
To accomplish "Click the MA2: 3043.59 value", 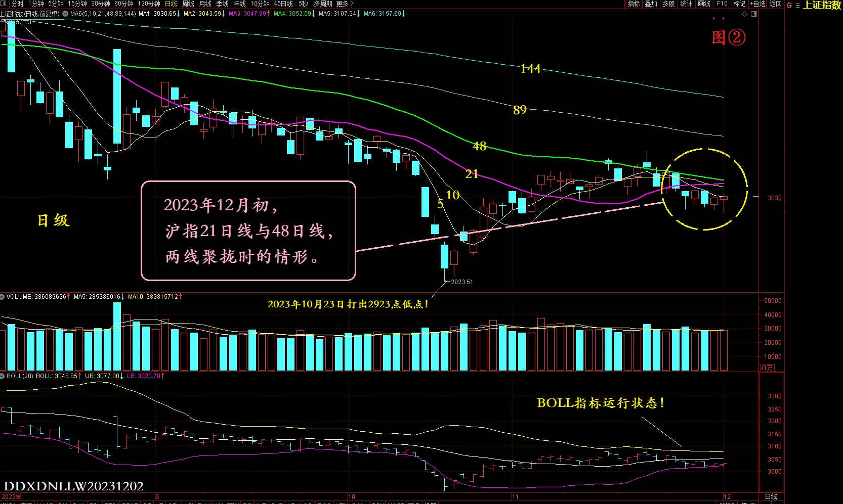I will point(202,14).
